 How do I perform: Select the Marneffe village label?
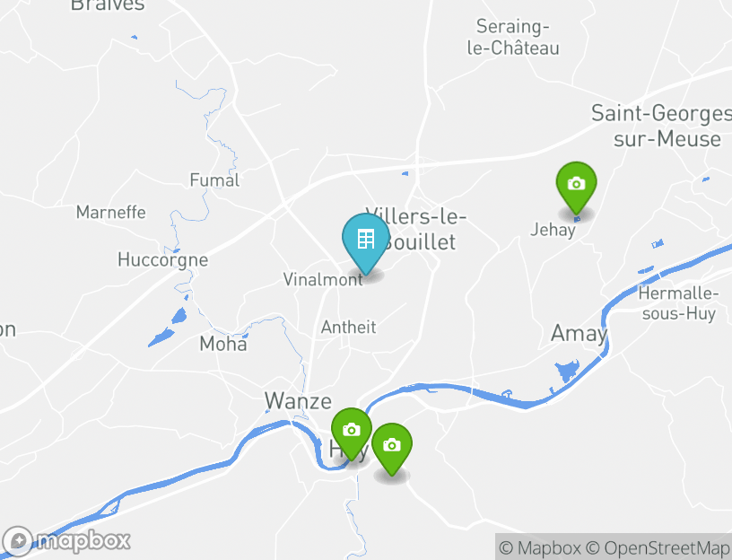click(111, 213)
